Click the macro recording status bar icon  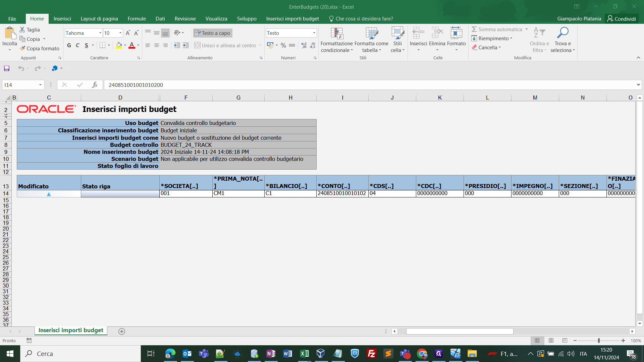click(29, 341)
